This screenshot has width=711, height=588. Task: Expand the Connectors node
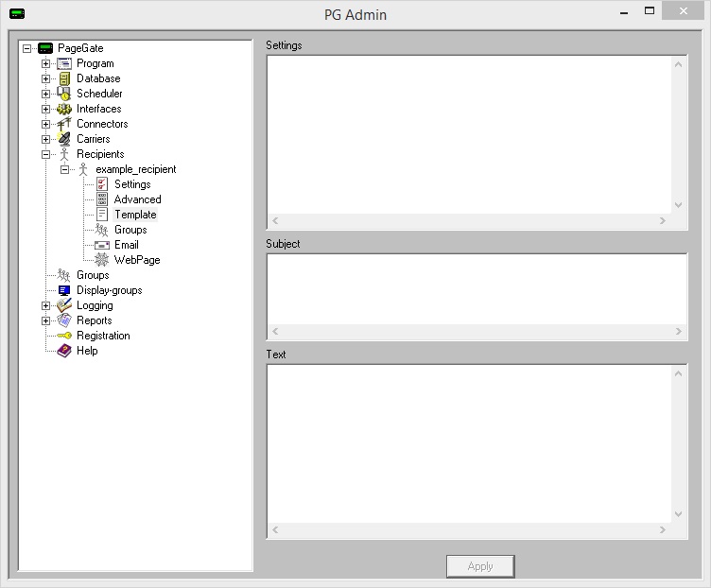45,124
